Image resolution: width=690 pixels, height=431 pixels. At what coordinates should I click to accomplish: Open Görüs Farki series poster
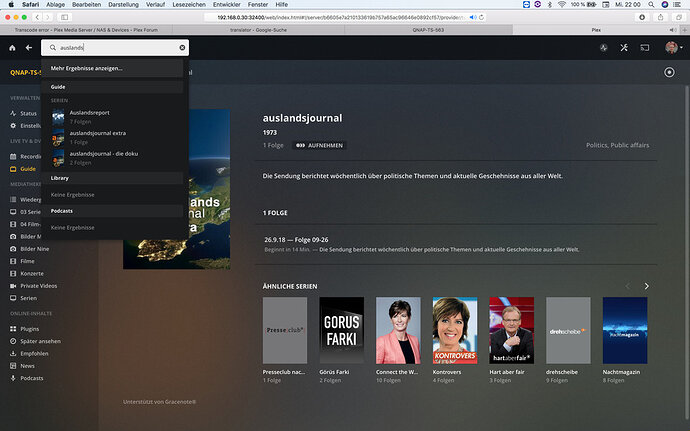[341, 330]
